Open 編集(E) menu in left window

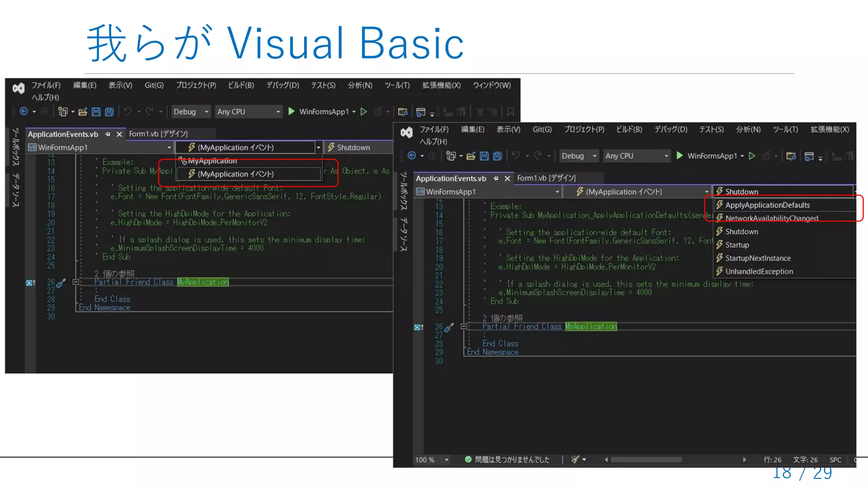[85, 85]
